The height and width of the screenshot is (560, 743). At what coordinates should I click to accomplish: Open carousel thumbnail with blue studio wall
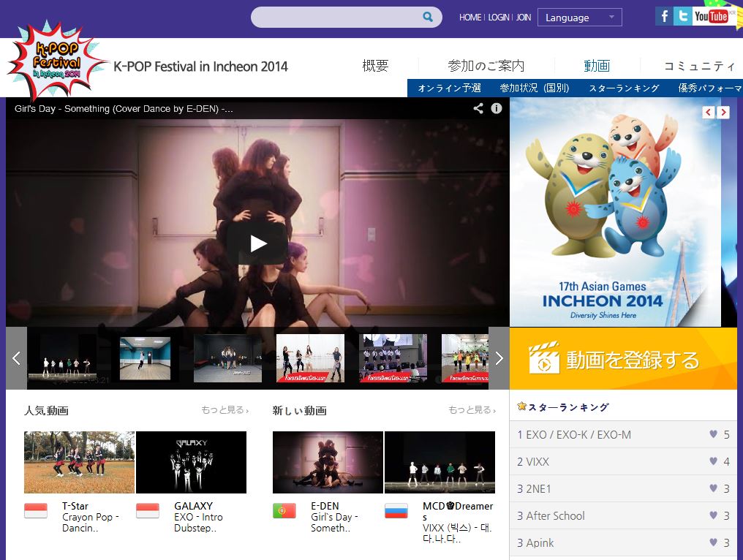coord(145,358)
